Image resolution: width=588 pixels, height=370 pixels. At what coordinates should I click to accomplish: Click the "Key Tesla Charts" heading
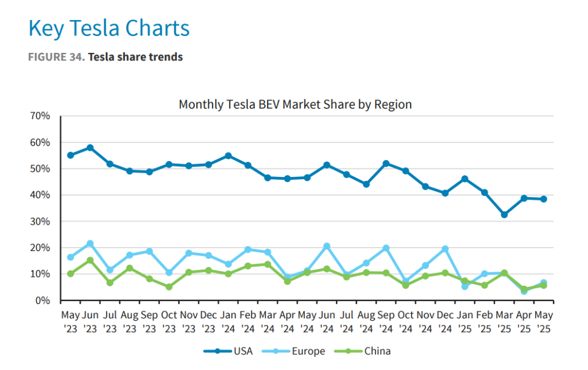109,28
